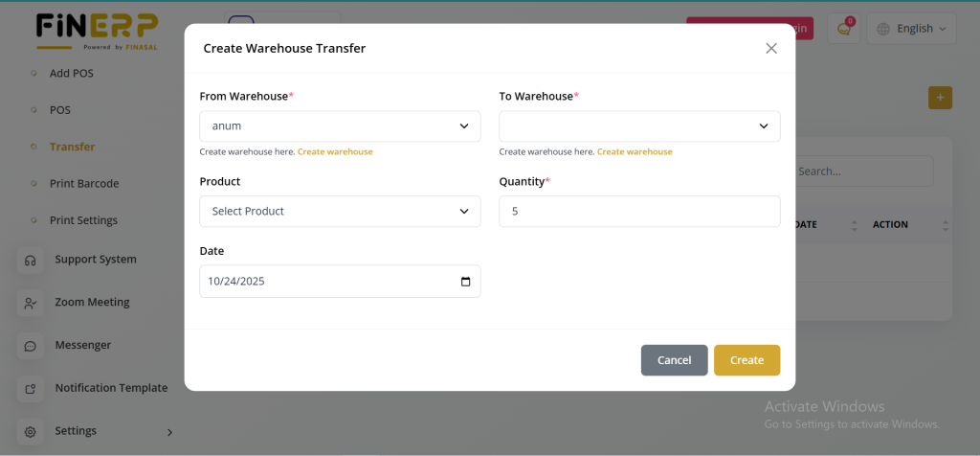
Task: Click the chat notification icon in header
Action: click(x=844, y=29)
